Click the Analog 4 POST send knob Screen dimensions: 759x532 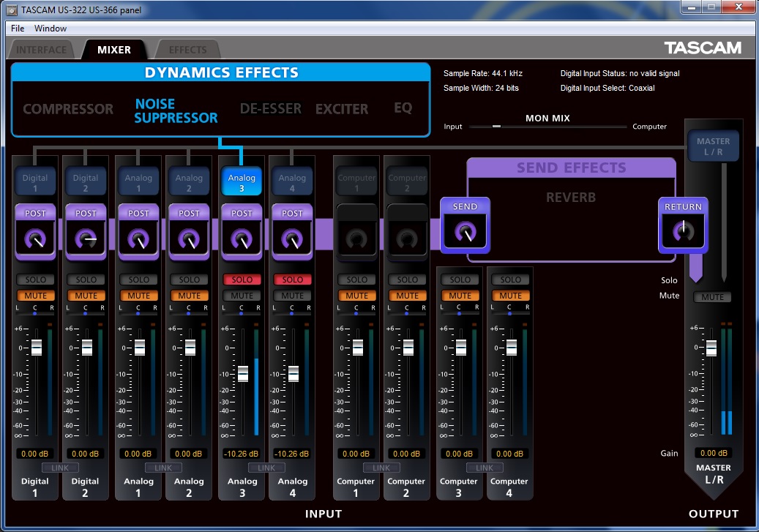[292, 239]
